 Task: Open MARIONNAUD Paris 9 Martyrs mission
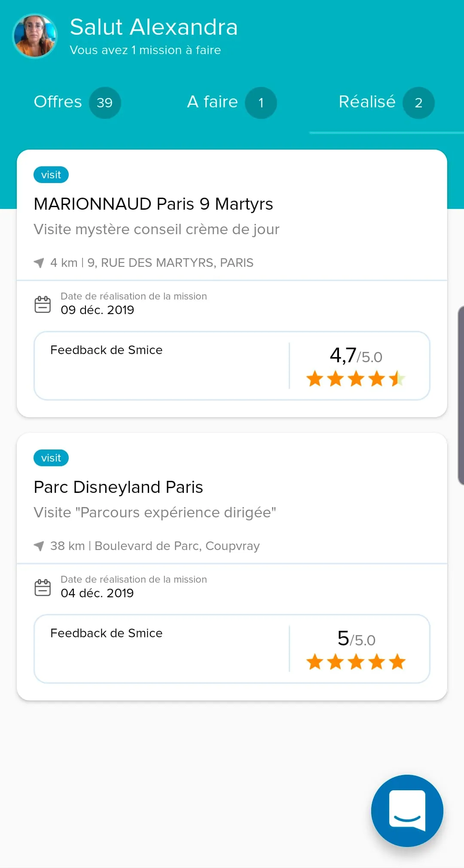pyautogui.click(x=153, y=204)
